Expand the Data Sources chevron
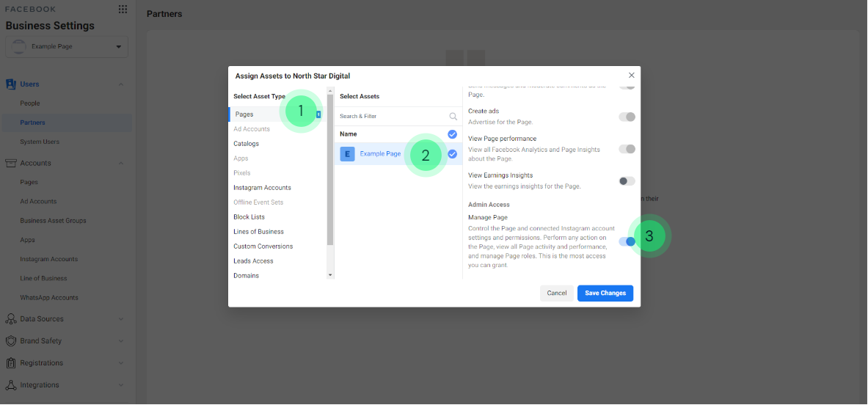The height and width of the screenshot is (405, 868). tap(121, 319)
